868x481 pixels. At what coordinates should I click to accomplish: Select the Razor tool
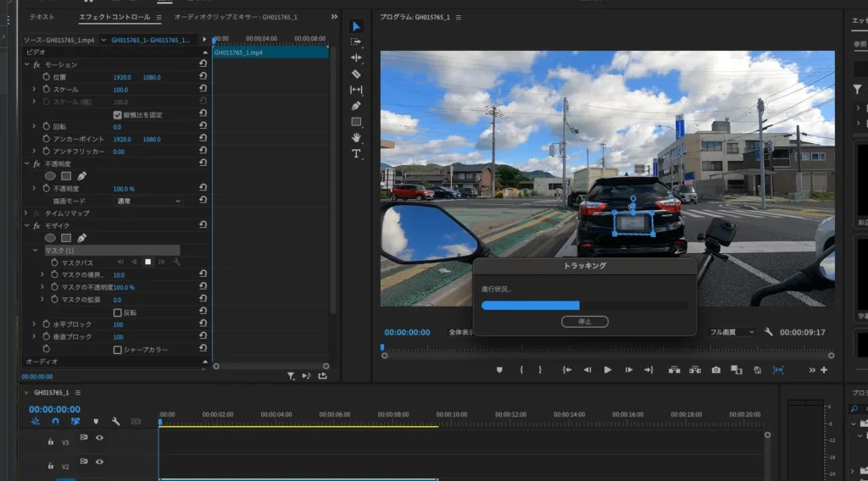[356, 74]
